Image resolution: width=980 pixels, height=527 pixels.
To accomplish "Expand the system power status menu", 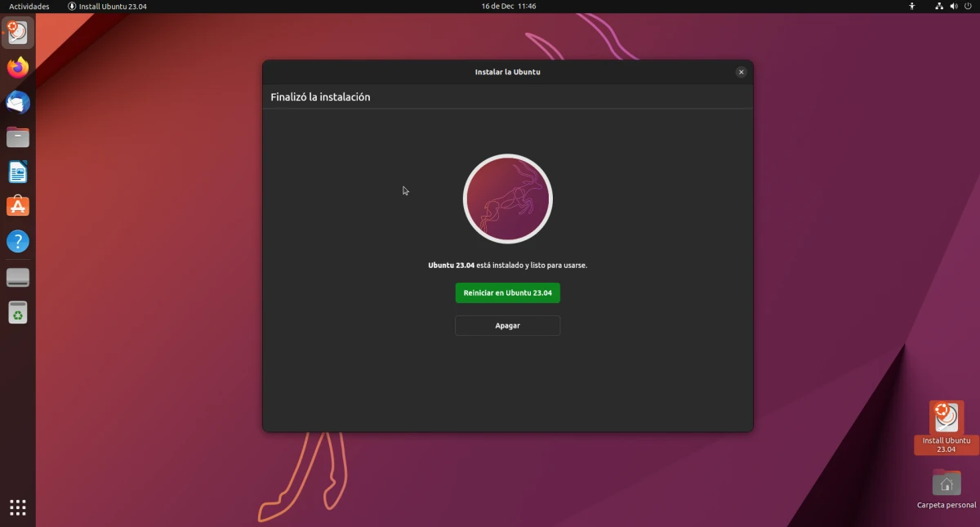I will click(954, 7).
